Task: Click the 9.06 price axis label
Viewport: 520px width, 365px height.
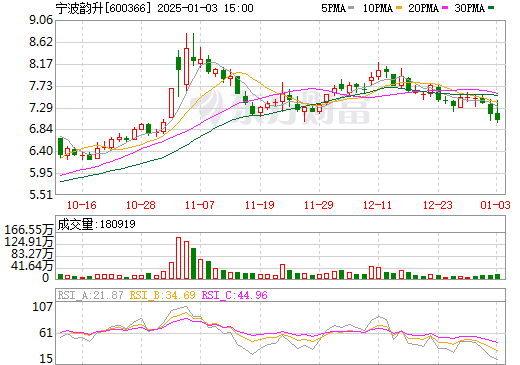Action: point(41,20)
